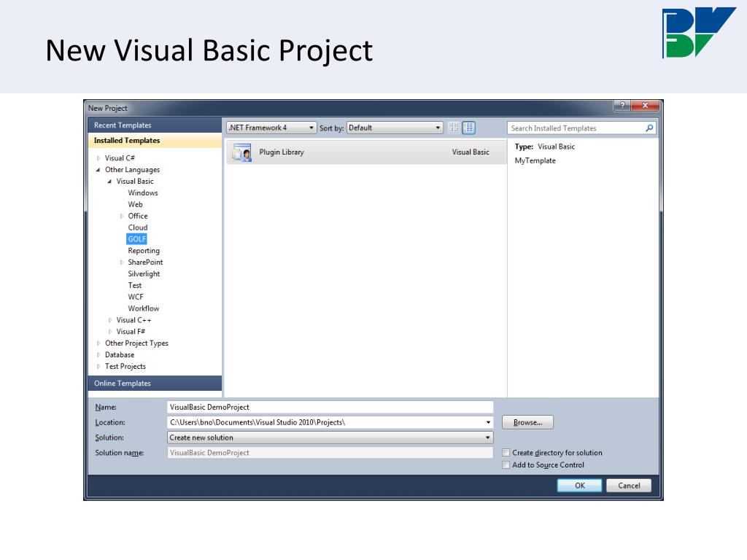Select the Workflow tree item
Screen dimensions: 747x560
point(144,308)
